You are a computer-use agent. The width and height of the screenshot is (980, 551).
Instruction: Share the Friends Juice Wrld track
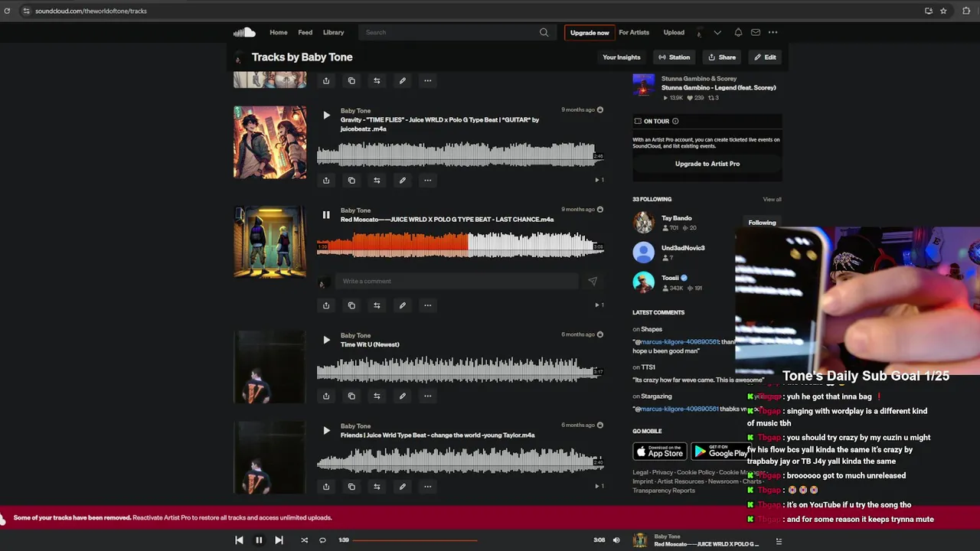click(x=326, y=487)
